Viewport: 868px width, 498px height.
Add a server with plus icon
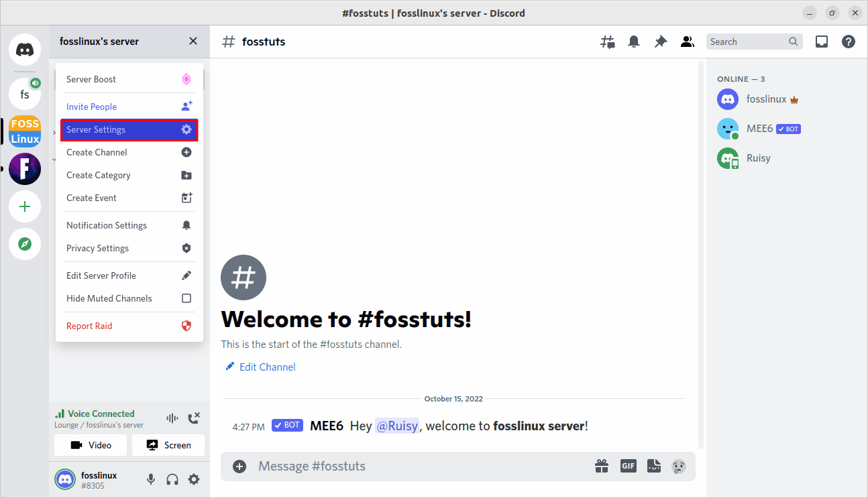click(x=25, y=206)
